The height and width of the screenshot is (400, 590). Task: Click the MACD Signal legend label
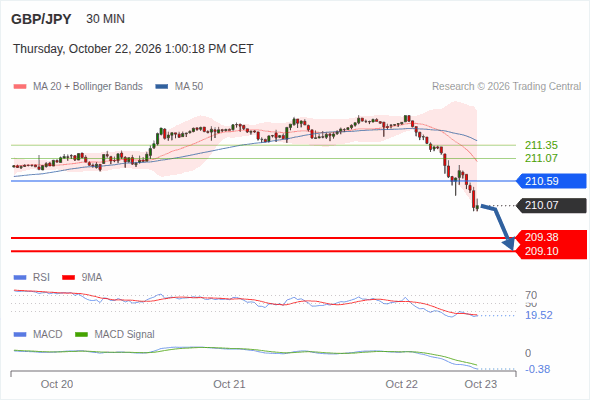coord(125,335)
